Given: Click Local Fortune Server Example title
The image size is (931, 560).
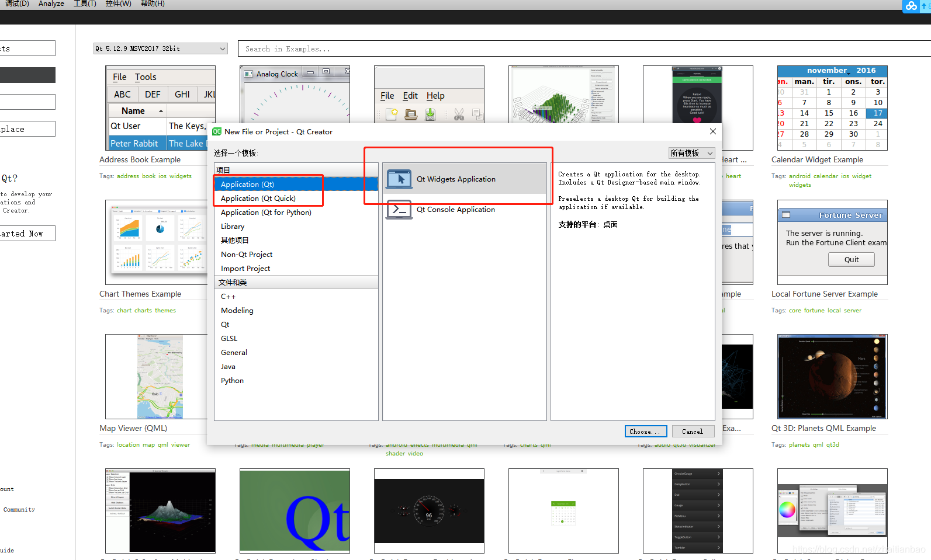Looking at the screenshot, I should coord(824,294).
